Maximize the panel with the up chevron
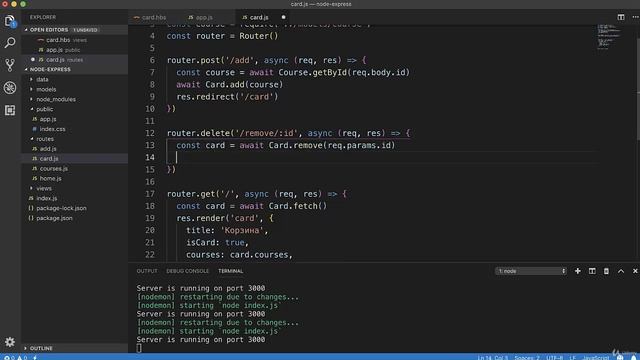 click(621, 271)
